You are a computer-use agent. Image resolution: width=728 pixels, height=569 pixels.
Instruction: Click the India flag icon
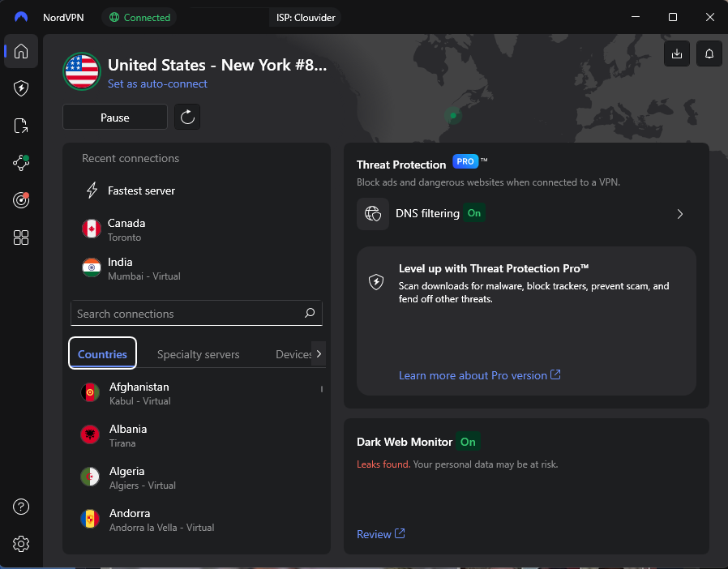tap(92, 267)
